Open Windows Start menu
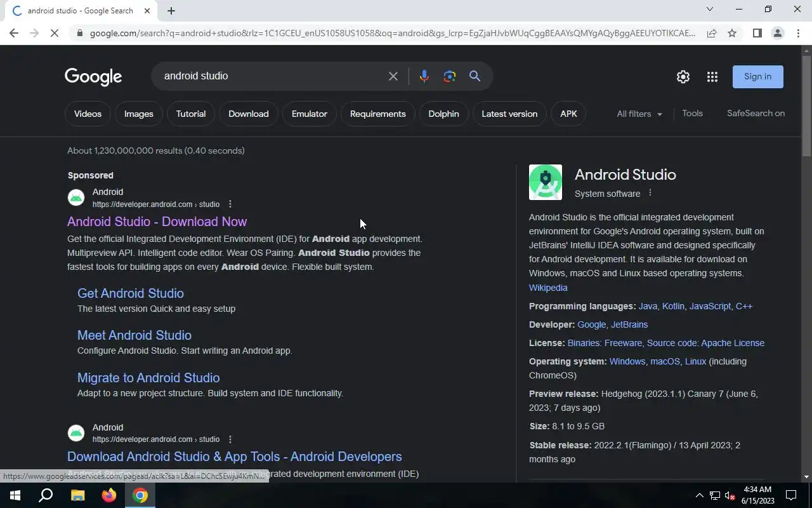The height and width of the screenshot is (508, 812). coord(15,495)
